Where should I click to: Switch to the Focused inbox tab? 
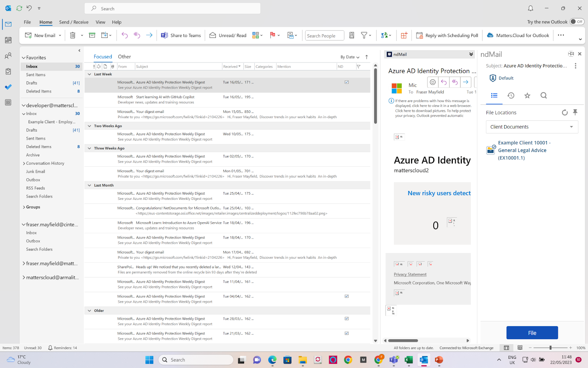click(103, 57)
